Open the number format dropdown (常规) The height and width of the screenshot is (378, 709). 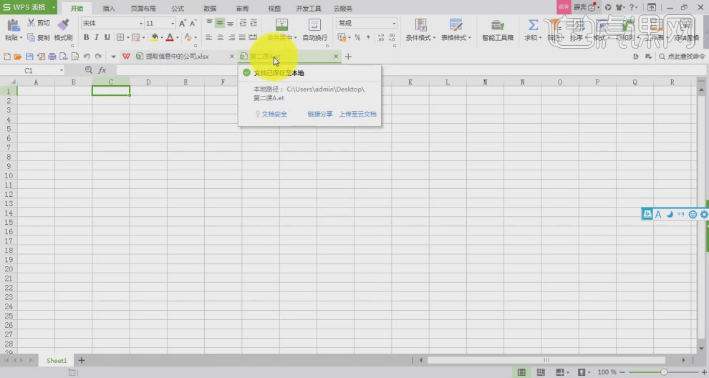[394, 23]
